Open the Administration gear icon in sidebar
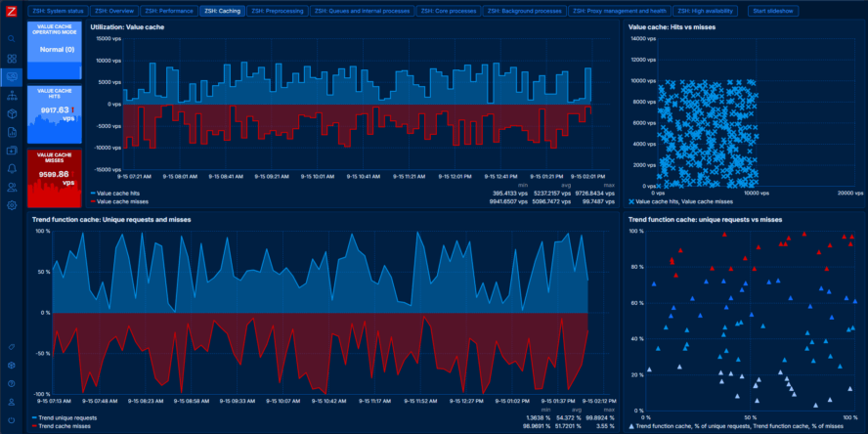The height and width of the screenshot is (434, 868). pos(12,205)
